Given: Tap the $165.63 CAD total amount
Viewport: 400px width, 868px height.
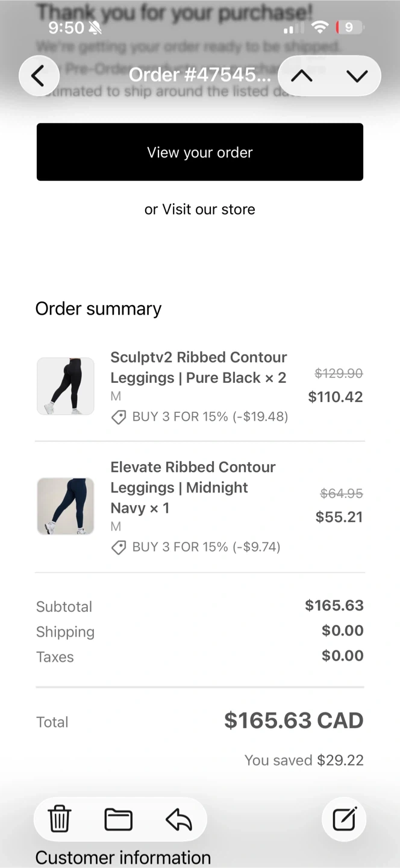Looking at the screenshot, I should (293, 720).
